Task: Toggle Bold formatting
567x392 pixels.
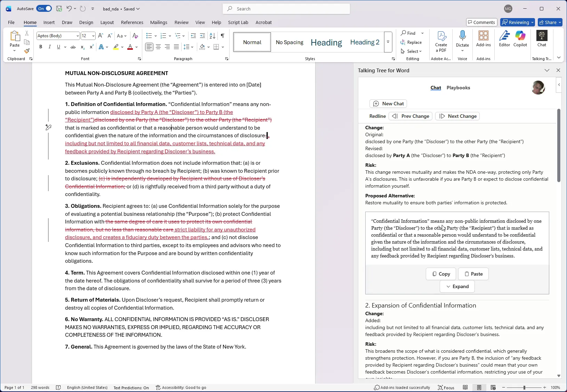Action: coord(41,47)
